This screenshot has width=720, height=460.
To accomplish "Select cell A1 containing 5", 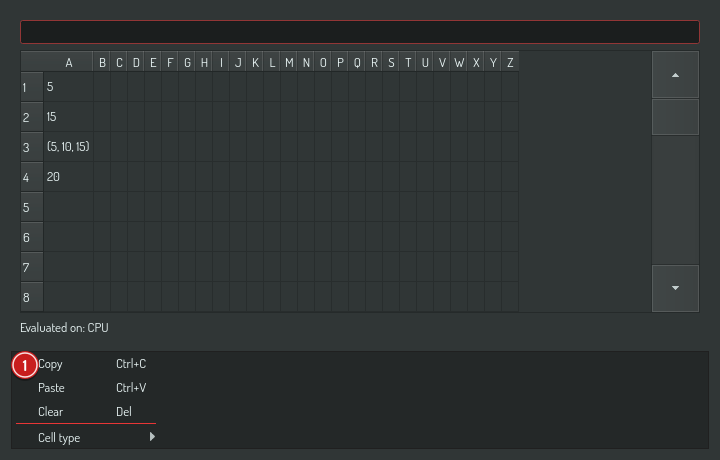I will (x=68, y=86).
